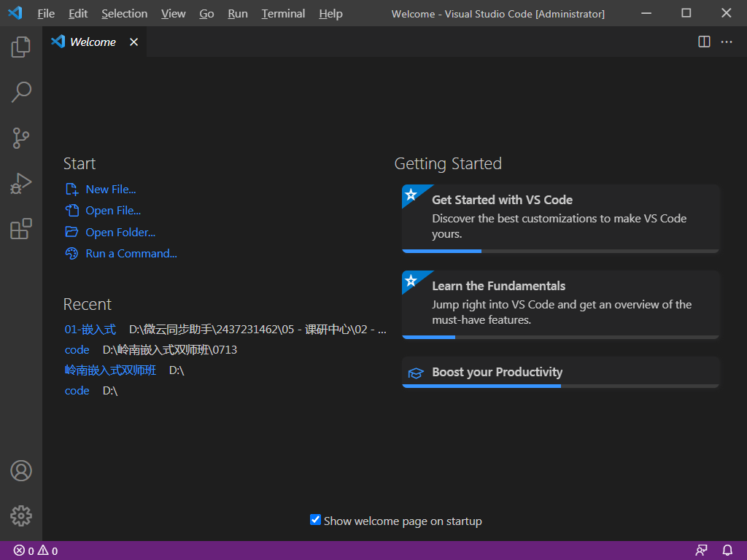
Task: Click the Open Folder icon
Action: click(71, 232)
